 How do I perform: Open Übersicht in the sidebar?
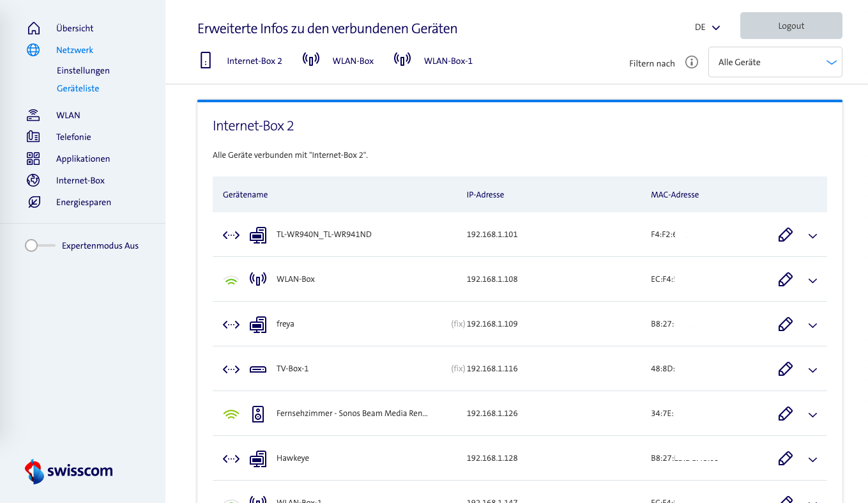(x=75, y=28)
